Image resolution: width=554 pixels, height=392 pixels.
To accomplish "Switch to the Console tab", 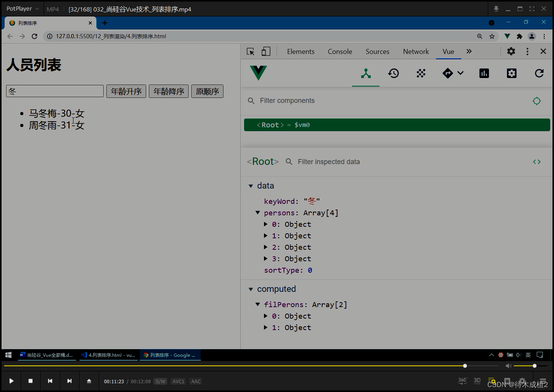I will [340, 52].
